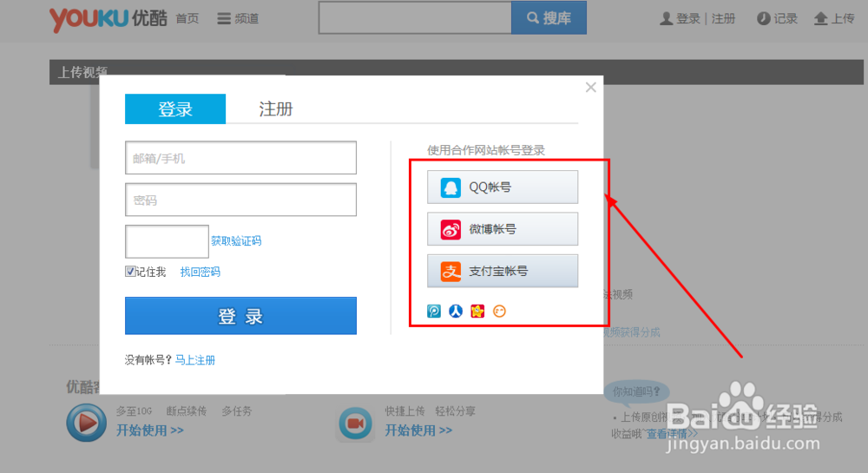Click the 使用合作网站帐号登录 text
Image resolution: width=868 pixels, height=473 pixels.
pyautogui.click(x=486, y=150)
